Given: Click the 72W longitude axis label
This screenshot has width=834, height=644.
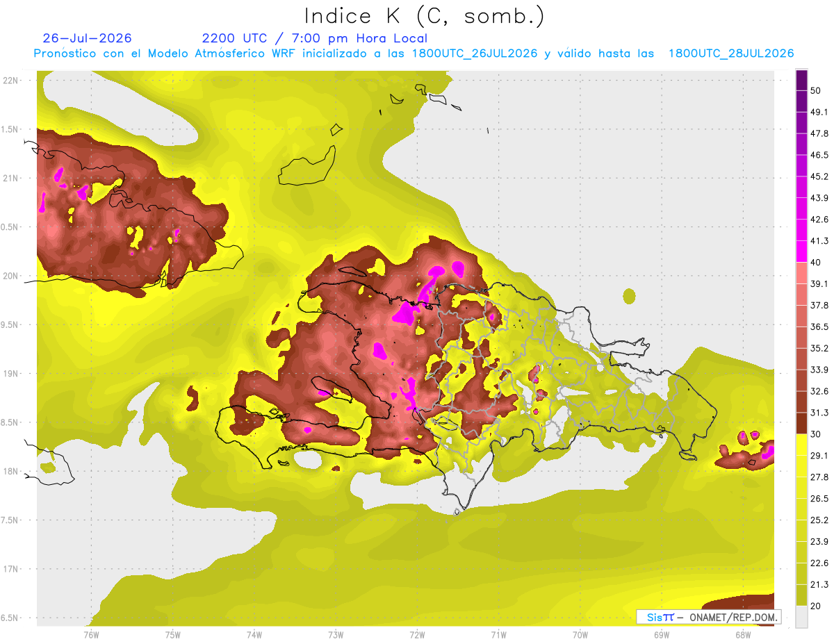Looking at the screenshot, I should (417, 634).
